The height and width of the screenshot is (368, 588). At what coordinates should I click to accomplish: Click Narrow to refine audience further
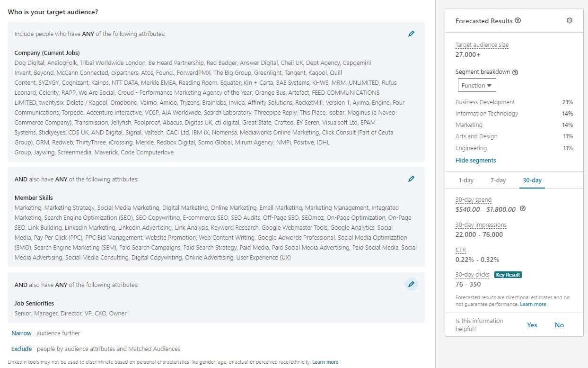(x=22, y=333)
